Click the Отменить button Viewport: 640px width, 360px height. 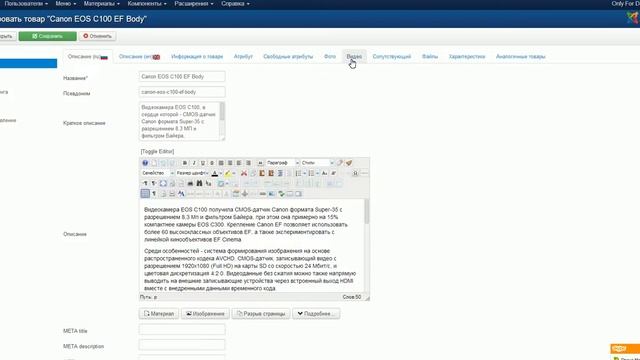(x=98, y=36)
